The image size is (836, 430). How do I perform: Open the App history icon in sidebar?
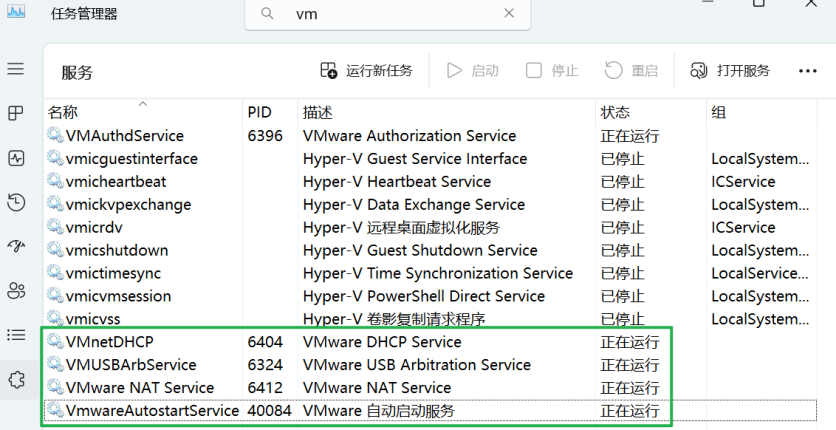click(15, 202)
